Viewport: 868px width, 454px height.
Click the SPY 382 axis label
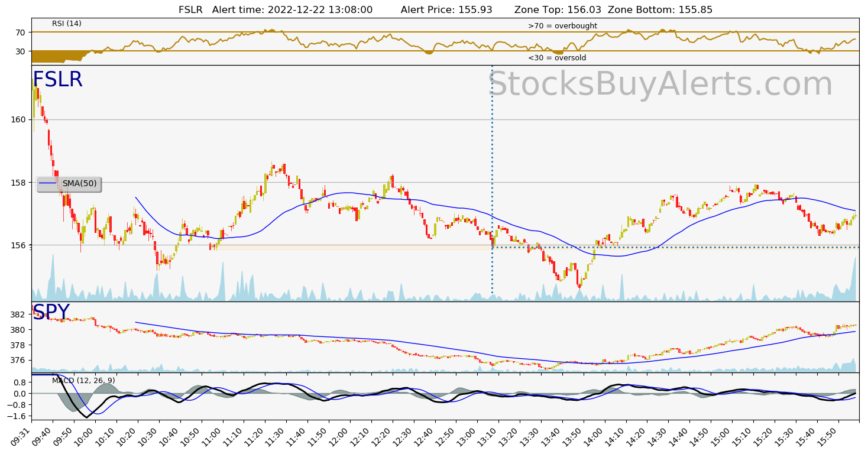(18, 314)
